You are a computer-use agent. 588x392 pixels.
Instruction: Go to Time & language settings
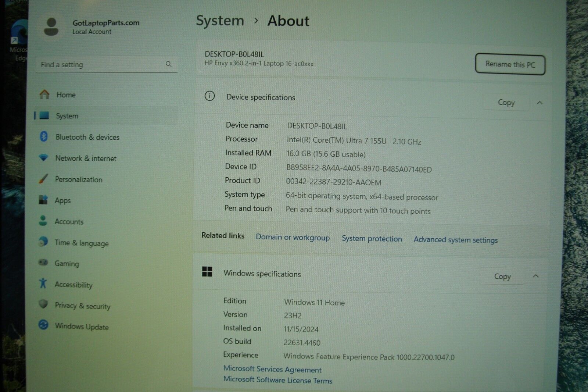pyautogui.click(x=81, y=243)
